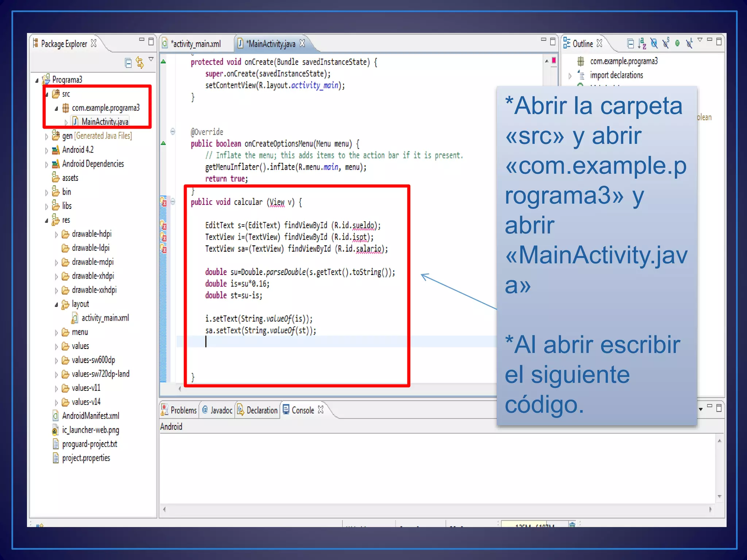Open the Outline view tab
This screenshot has height=560, width=747.
(x=582, y=44)
